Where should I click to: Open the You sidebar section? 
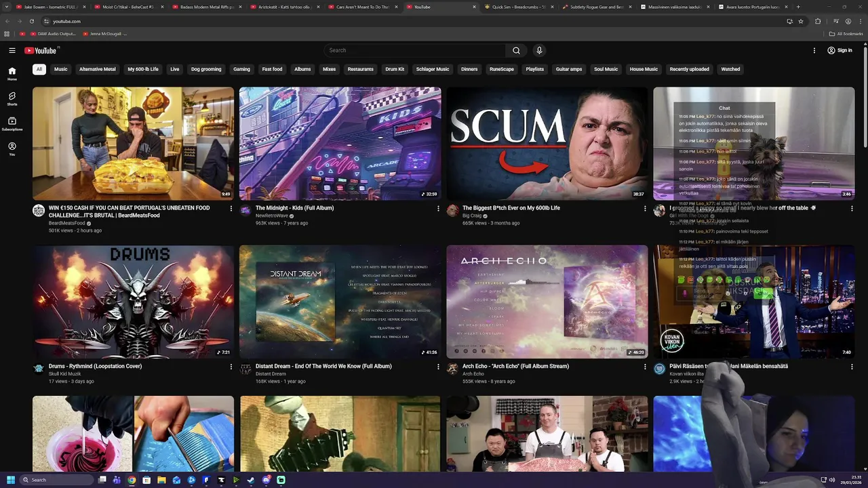tap(12, 148)
